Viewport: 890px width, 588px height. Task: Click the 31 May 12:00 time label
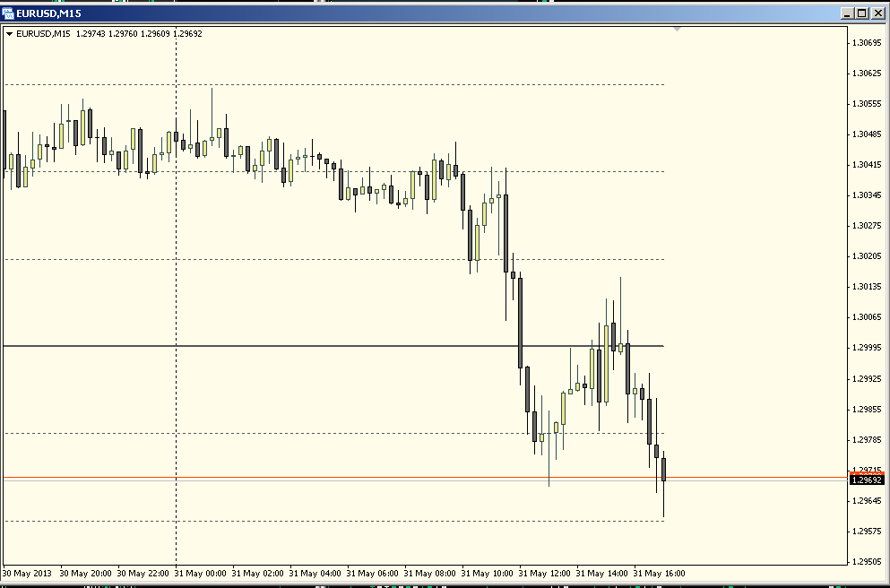[544, 574]
